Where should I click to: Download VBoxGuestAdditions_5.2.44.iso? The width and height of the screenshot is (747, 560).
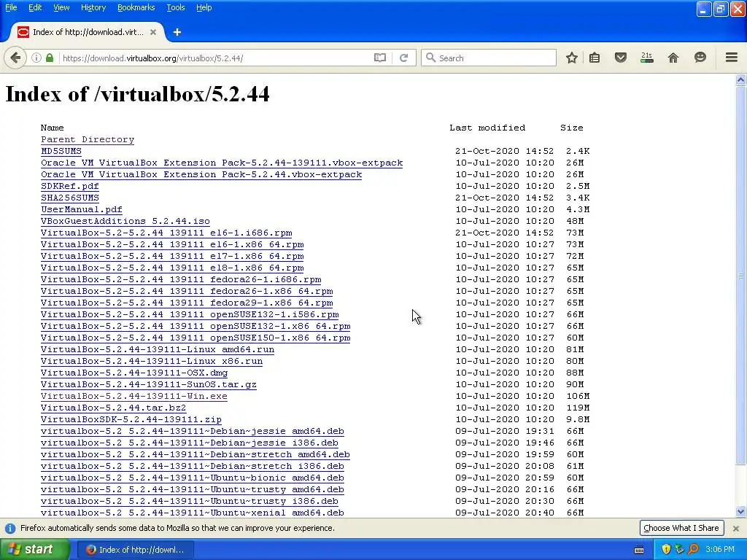pyautogui.click(x=125, y=221)
